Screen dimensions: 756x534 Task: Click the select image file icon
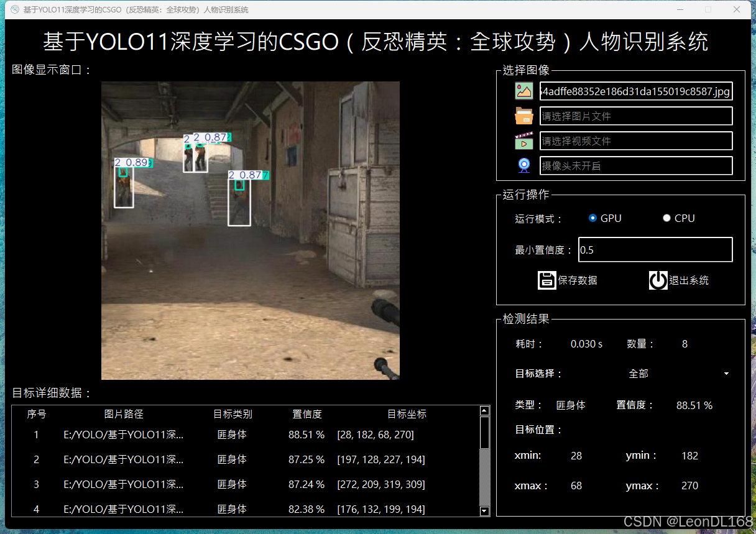click(524, 91)
